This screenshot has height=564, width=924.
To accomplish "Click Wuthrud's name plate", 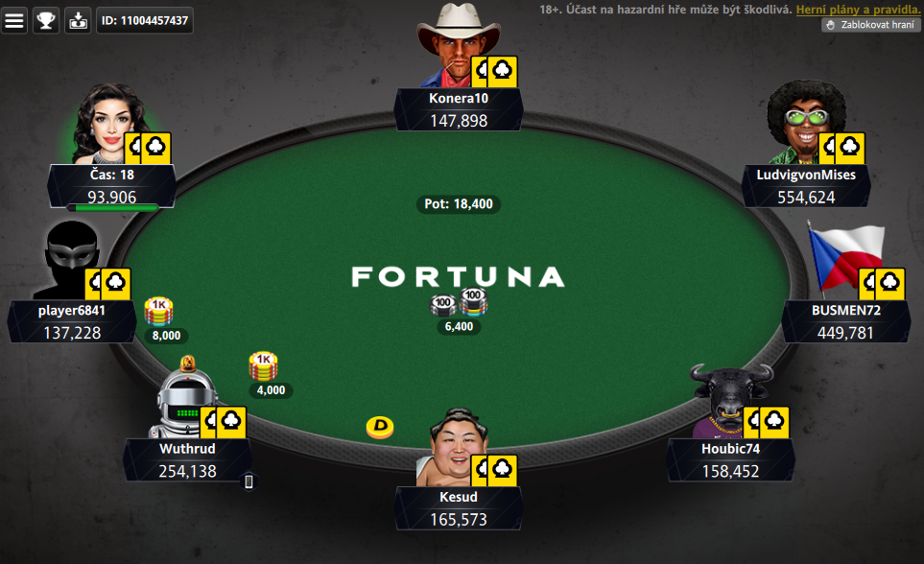I will click(x=187, y=459).
